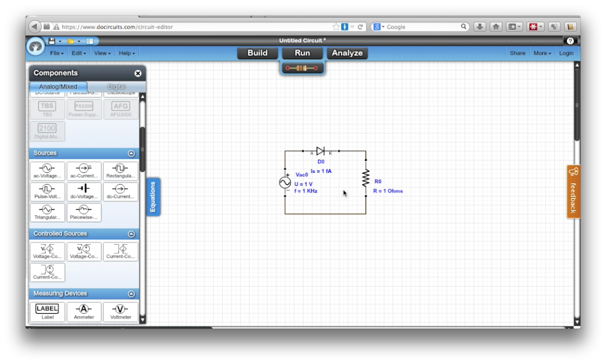Screen dimensions: 606x364
Task: Select the Voltmeter component
Action: coord(121,312)
